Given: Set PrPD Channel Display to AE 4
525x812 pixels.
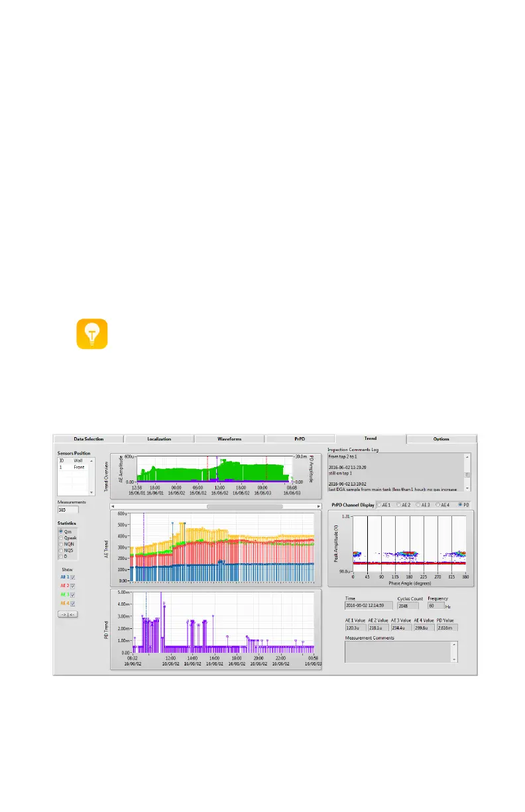Looking at the screenshot, I should coord(437,505).
